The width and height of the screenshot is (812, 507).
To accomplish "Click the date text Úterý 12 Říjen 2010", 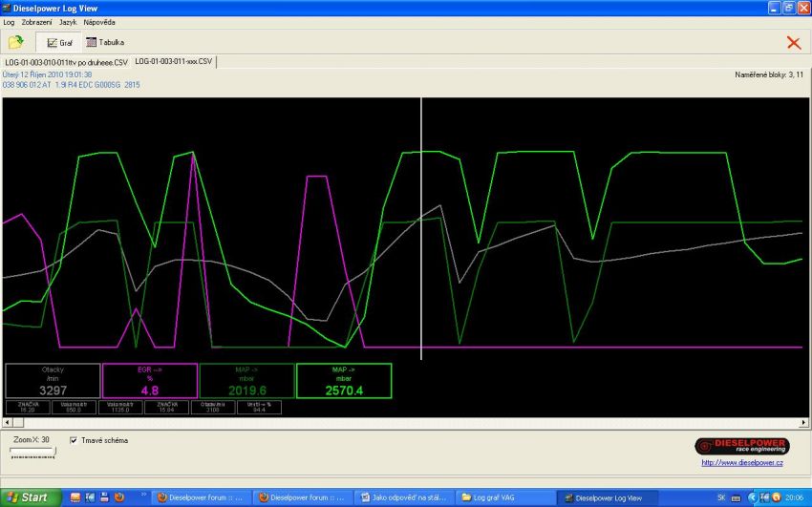I will [47, 74].
